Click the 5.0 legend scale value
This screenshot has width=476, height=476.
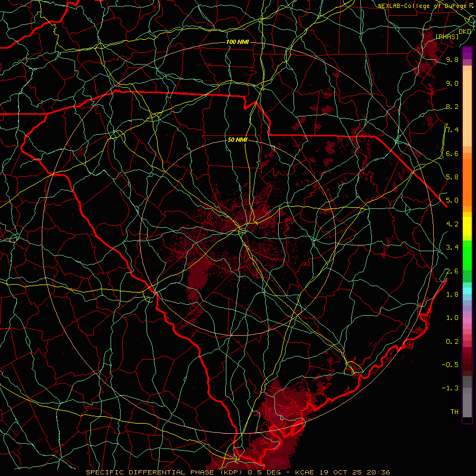[452, 200]
